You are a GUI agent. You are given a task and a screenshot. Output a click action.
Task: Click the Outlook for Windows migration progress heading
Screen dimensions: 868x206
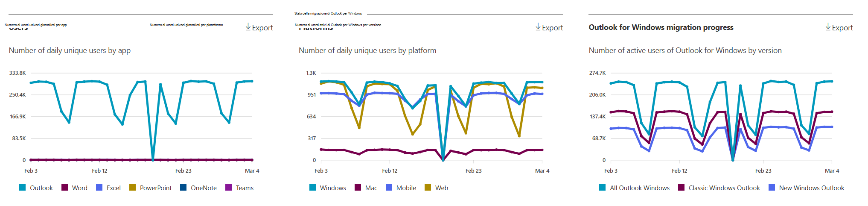(x=661, y=27)
